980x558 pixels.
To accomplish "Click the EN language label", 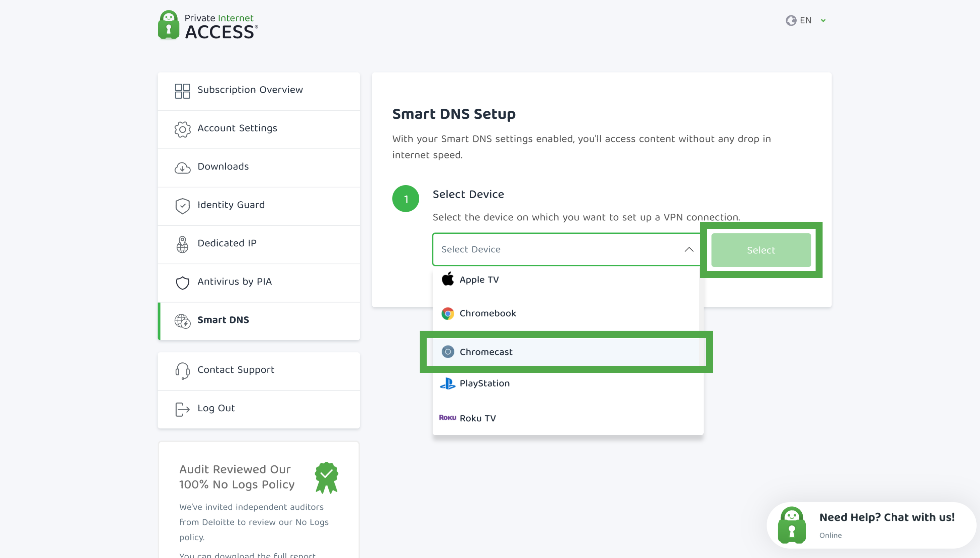I will [x=805, y=20].
